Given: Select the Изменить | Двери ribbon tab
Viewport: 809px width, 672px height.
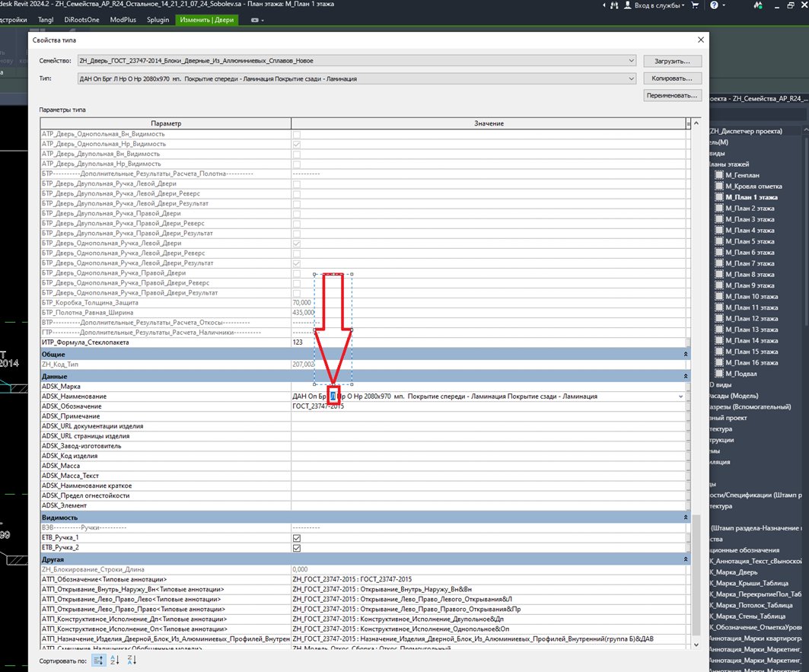Looking at the screenshot, I should 207,20.
